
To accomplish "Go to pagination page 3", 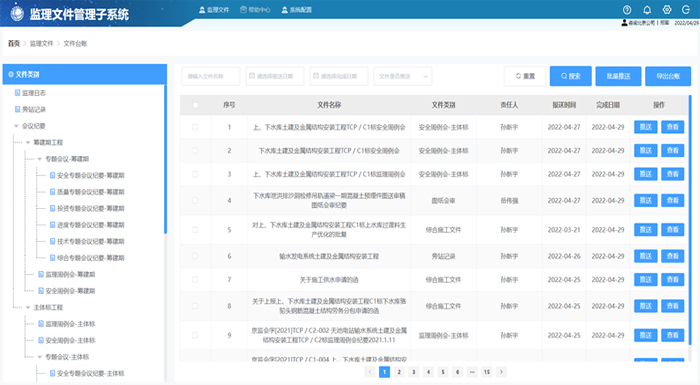I will [414, 372].
